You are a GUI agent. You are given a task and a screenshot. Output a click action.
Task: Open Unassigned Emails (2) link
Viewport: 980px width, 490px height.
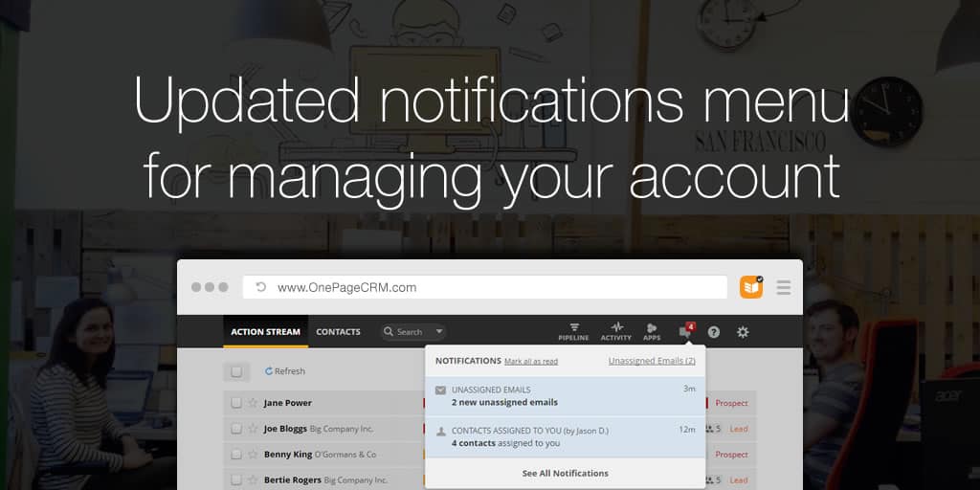pos(652,361)
